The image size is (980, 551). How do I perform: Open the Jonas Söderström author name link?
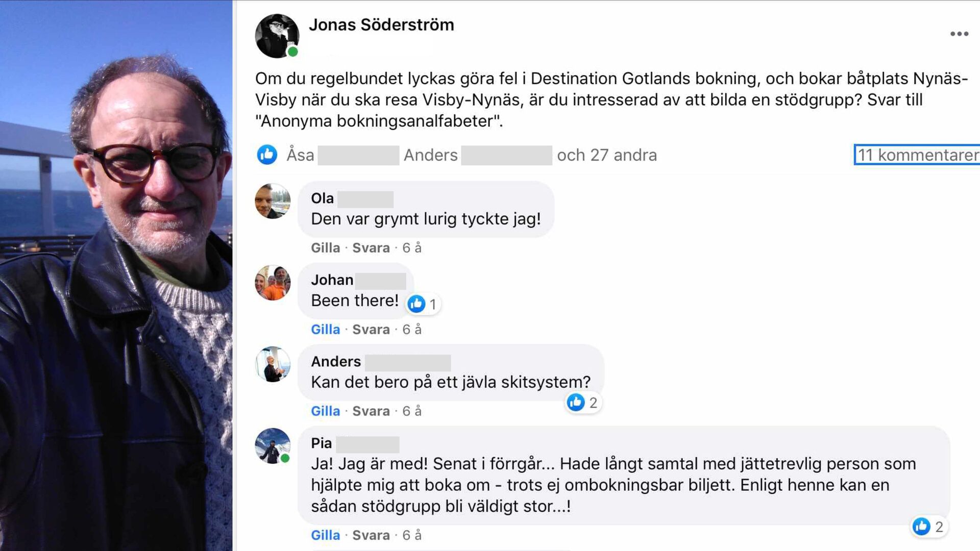pos(381,24)
